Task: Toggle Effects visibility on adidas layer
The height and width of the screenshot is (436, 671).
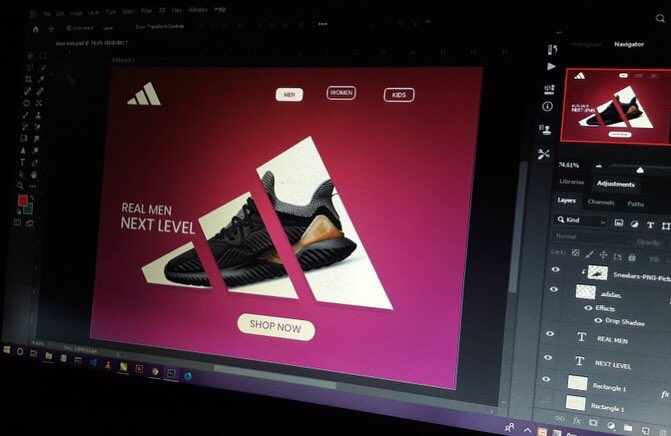Action: point(588,308)
